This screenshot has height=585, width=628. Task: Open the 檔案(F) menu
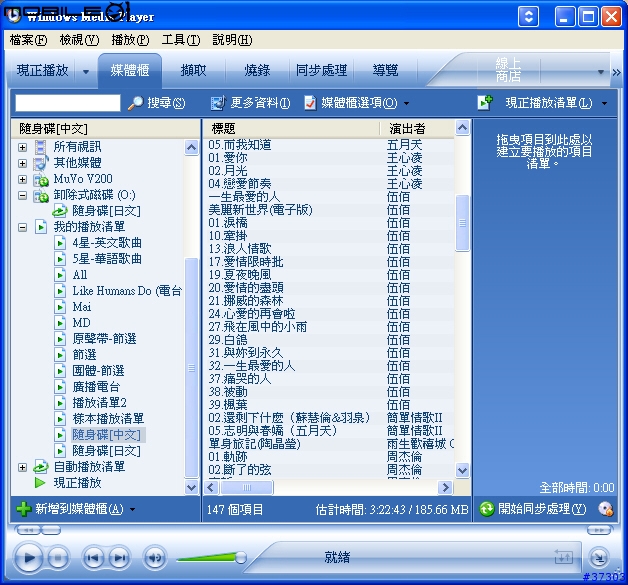(28, 40)
